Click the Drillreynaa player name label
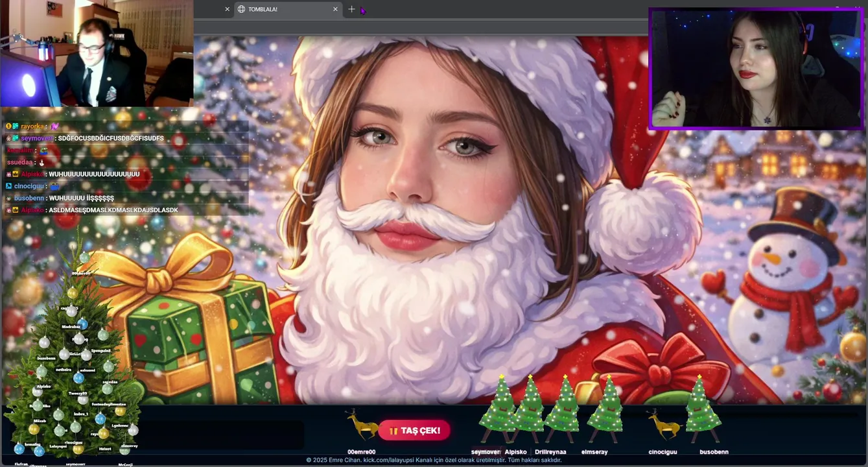 [550, 452]
